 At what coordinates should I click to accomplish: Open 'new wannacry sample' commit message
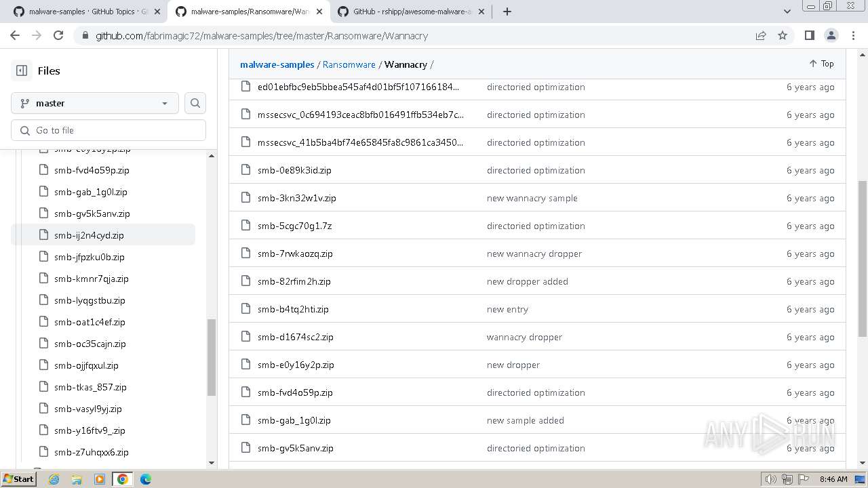tap(532, 198)
